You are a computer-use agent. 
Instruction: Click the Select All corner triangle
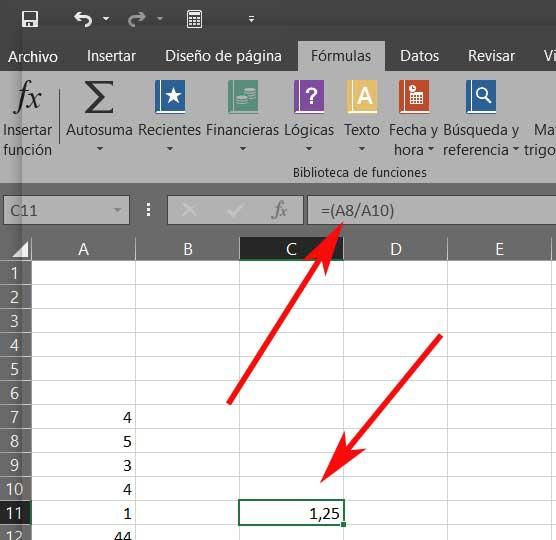[20, 249]
